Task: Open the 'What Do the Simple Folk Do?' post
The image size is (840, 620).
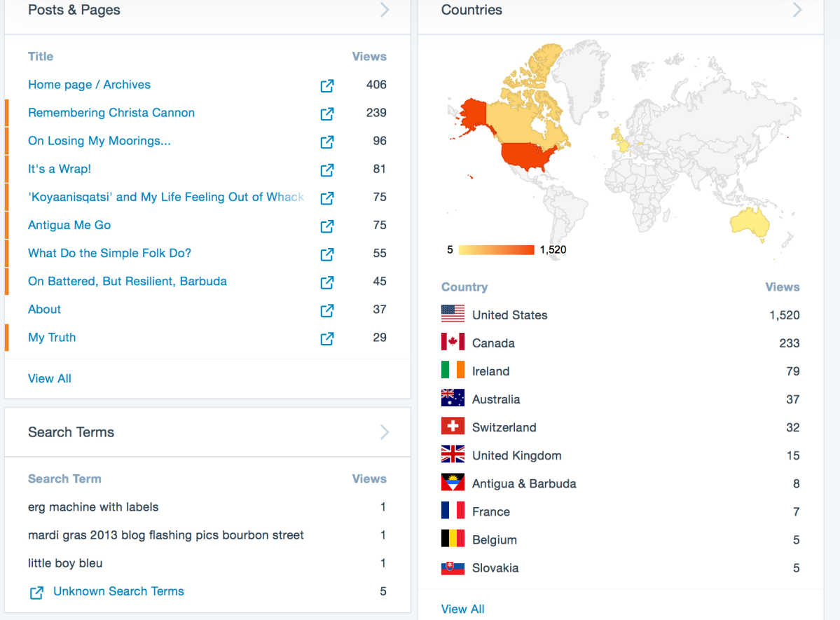Action: click(109, 253)
